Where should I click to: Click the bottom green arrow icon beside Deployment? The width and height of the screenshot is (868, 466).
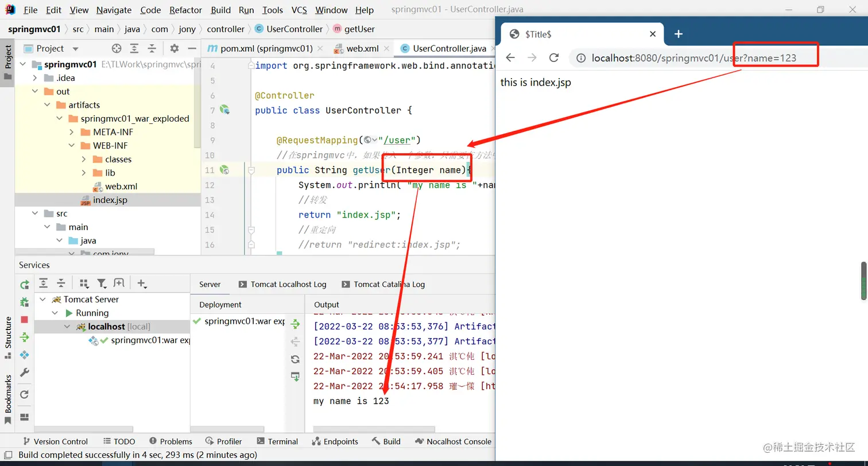coord(296,376)
